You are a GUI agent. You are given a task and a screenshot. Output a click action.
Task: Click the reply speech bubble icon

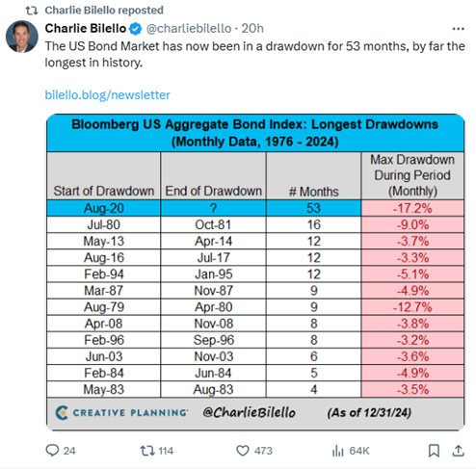(x=52, y=451)
